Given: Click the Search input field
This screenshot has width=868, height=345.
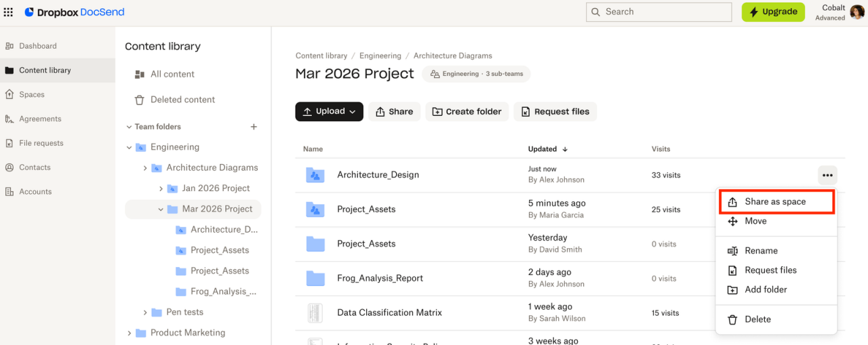Looking at the screenshot, I should (658, 12).
